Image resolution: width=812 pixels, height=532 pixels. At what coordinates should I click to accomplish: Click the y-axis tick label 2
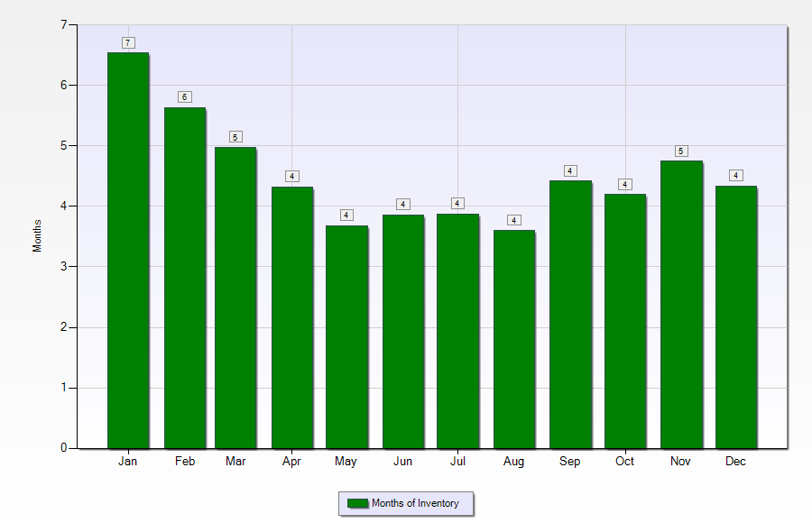64,327
